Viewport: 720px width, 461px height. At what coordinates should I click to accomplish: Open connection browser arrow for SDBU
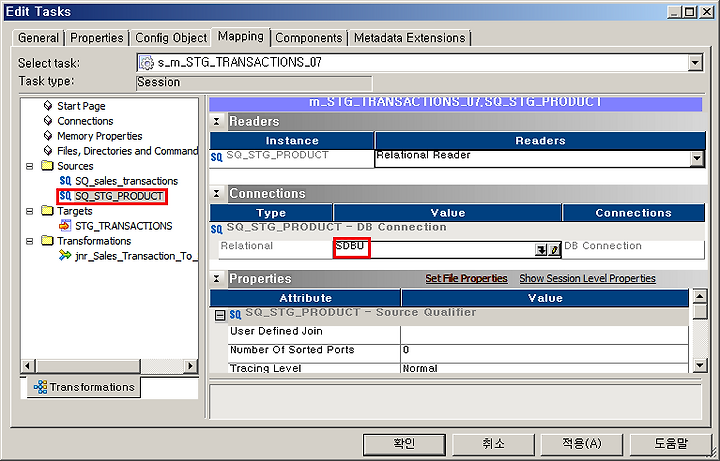[541, 250]
